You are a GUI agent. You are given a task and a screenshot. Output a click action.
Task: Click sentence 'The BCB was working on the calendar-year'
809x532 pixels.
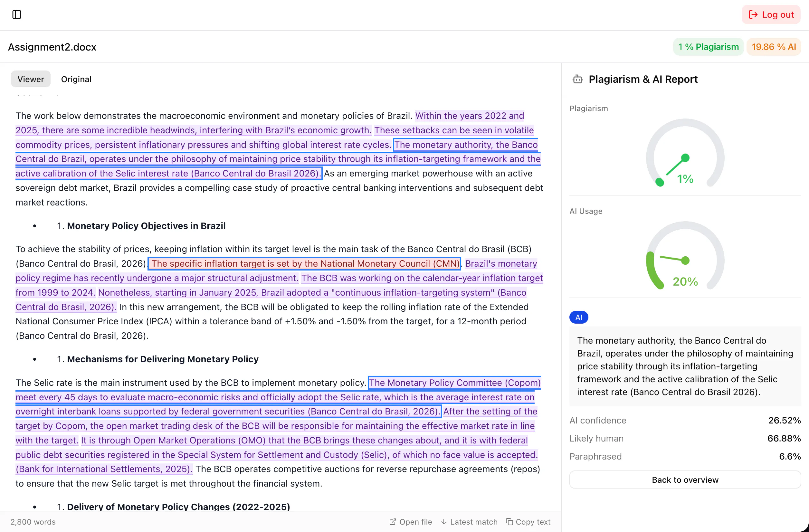click(x=422, y=278)
